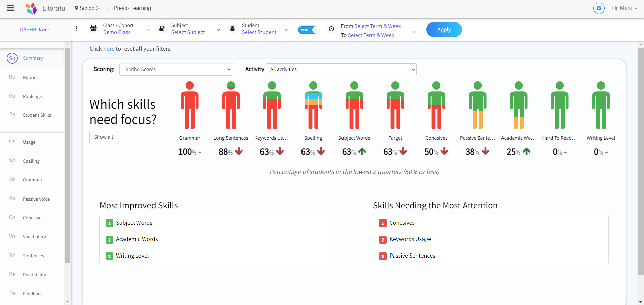
Task: Click the Literatu logo icon
Action: pos(31,9)
